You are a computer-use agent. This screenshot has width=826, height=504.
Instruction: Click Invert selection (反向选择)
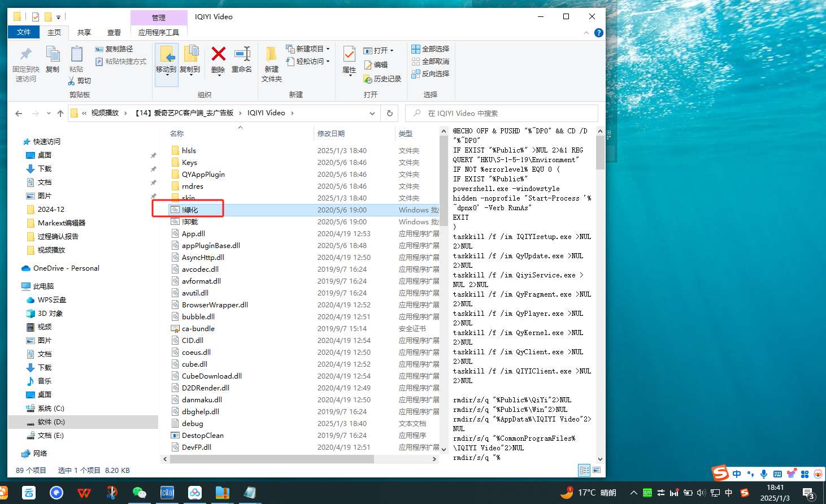(431, 74)
